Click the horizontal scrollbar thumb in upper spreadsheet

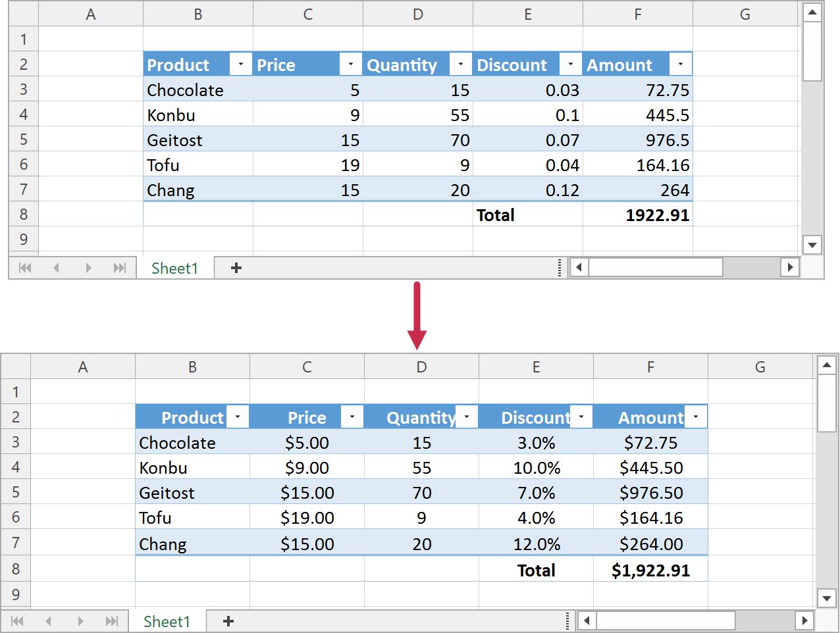(x=655, y=267)
